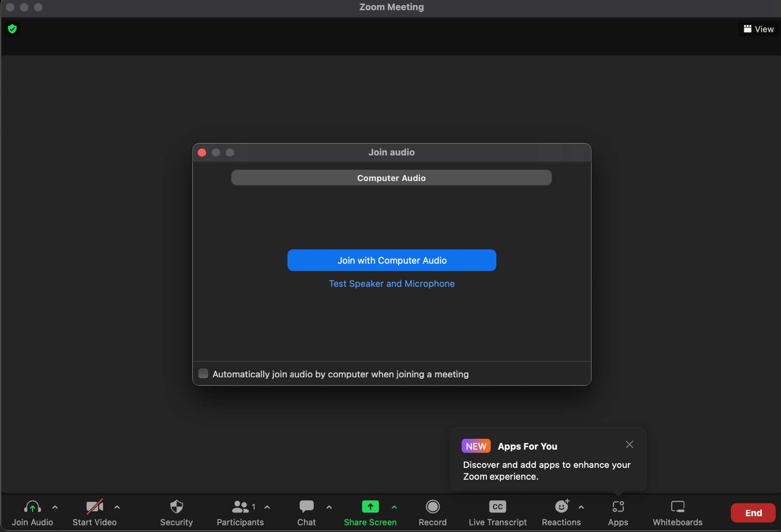Viewport: 781px width, 532px height.
Task: Click the NEW badge in Apps popup
Action: [x=476, y=446]
